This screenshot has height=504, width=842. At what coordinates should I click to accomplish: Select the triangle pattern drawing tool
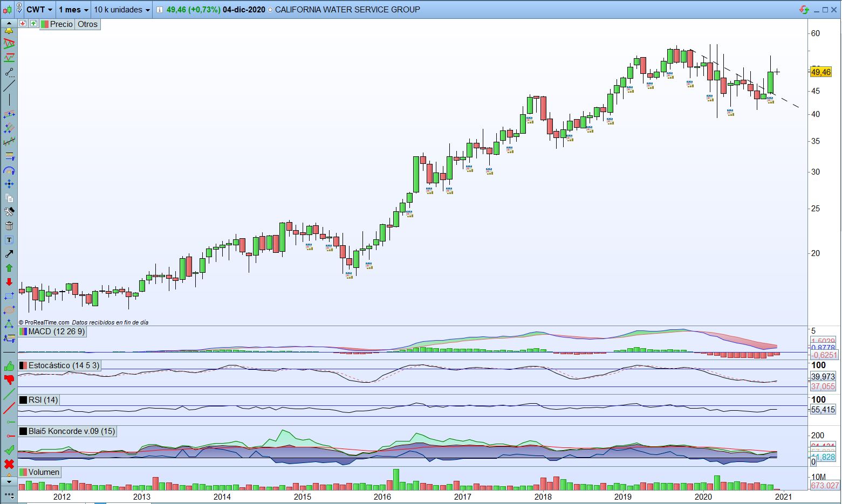click(x=9, y=44)
